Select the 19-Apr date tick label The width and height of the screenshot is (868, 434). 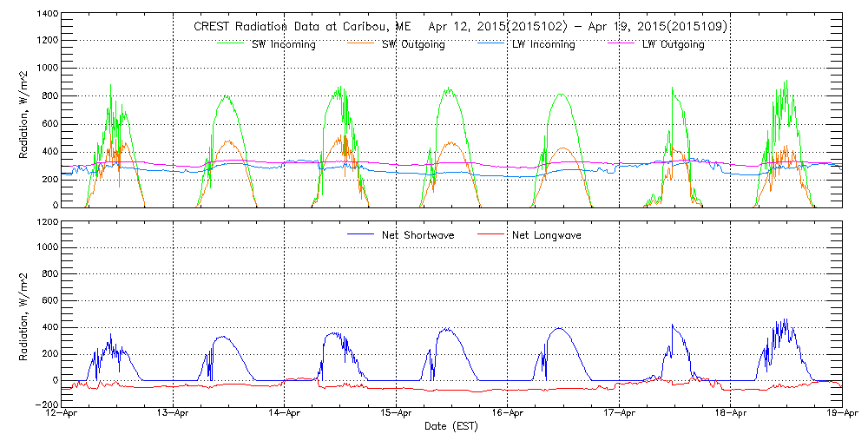coord(841,415)
